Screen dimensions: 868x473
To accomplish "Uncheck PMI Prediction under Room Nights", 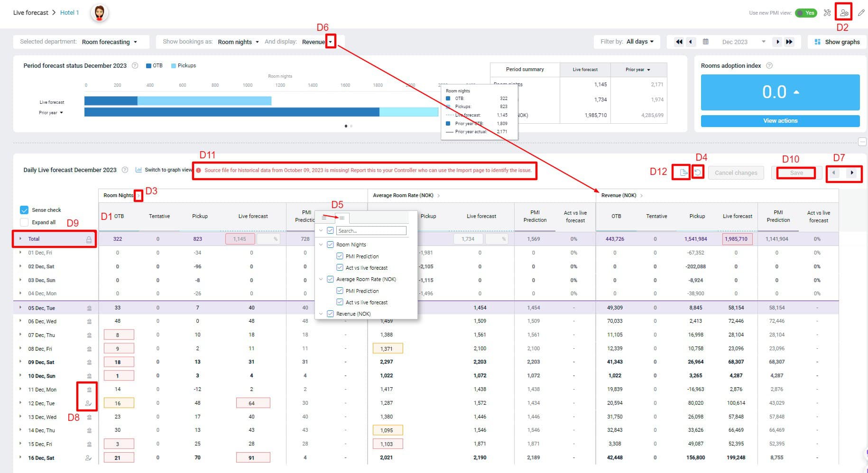I will point(340,256).
